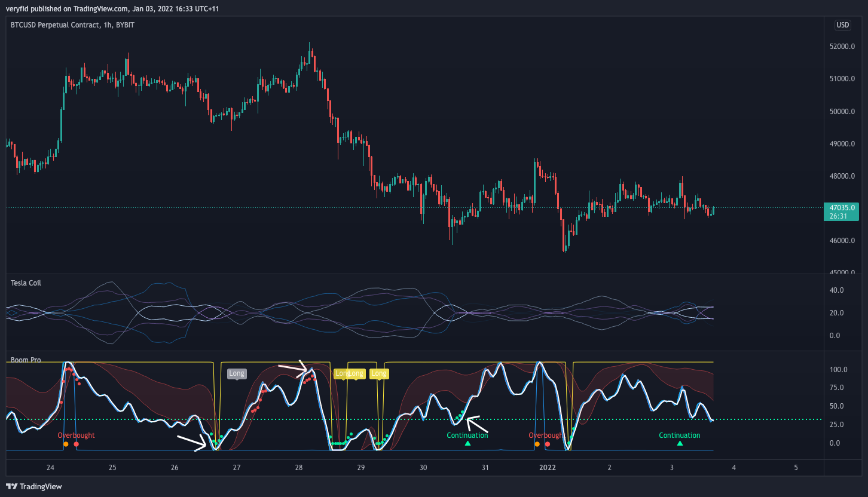The width and height of the screenshot is (868, 497).
Task: Select the Tesla Coil indicator label
Action: pos(26,283)
